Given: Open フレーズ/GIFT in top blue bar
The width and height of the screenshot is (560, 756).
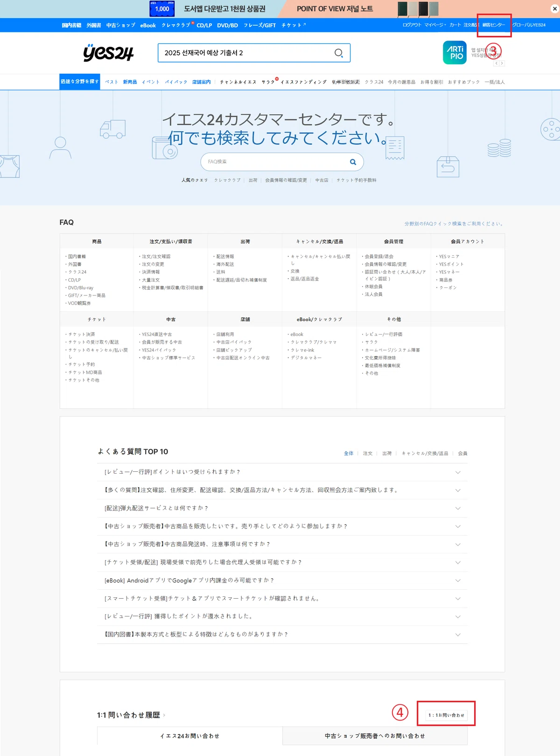Looking at the screenshot, I should click(259, 25).
